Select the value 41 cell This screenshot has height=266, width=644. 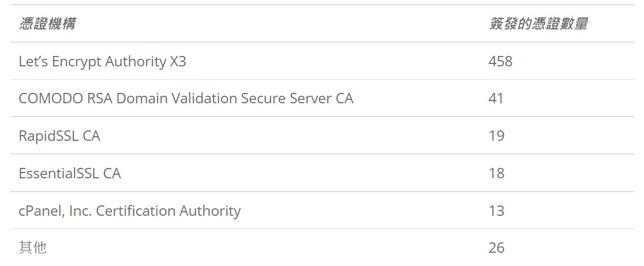pyautogui.click(x=496, y=99)
